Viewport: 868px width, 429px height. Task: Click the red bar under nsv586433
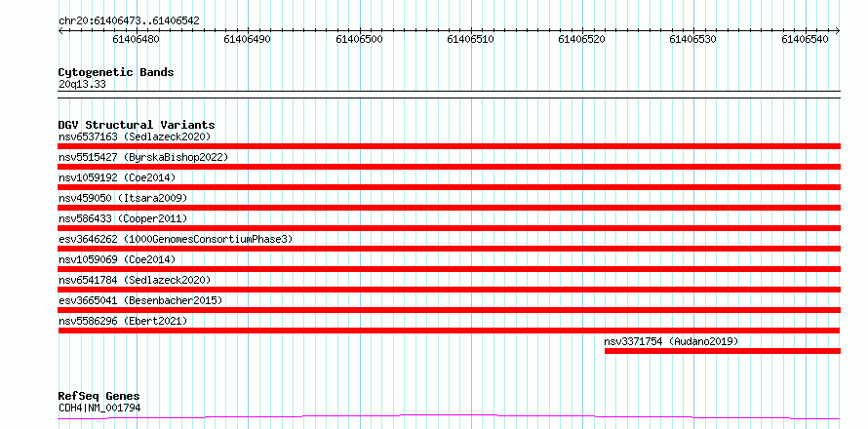coord(449,228)
